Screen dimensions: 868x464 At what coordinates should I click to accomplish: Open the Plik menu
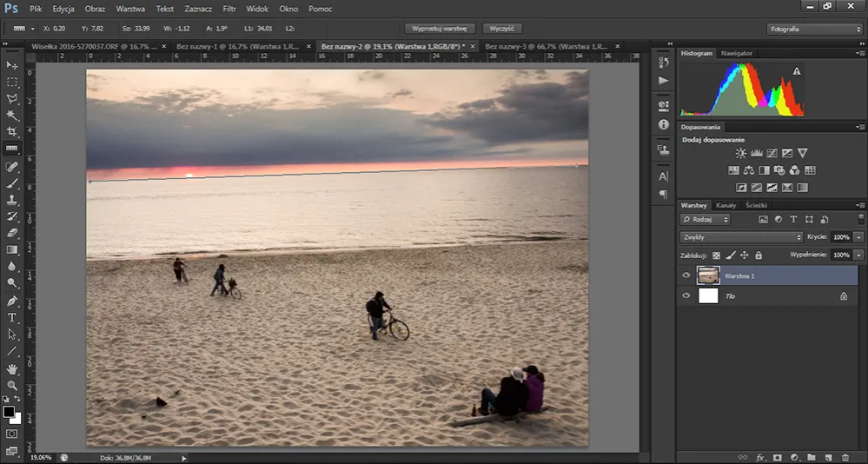pos(36,9)
